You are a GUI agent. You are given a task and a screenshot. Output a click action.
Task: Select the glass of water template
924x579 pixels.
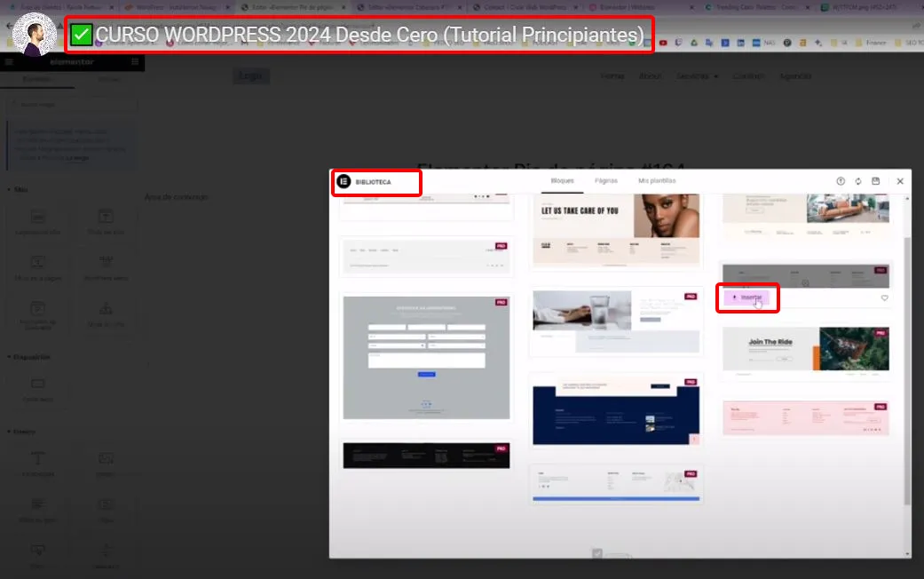(x=616, y=322)
